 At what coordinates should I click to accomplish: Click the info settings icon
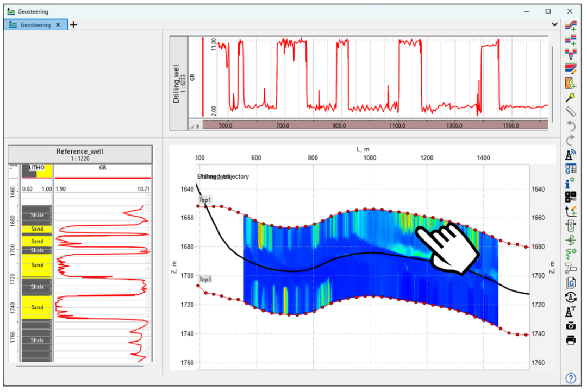(571, 183)
